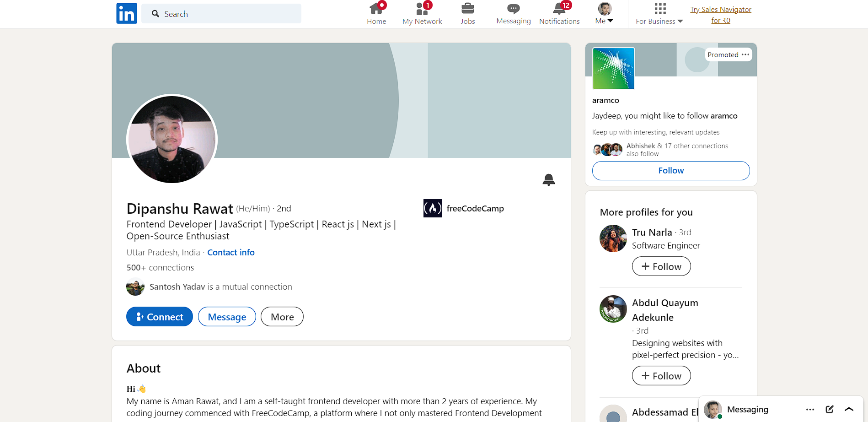Open Dipanshu Rawat's profile photo
The width and height of the screenshot is (868, 422).
(172, 139)
